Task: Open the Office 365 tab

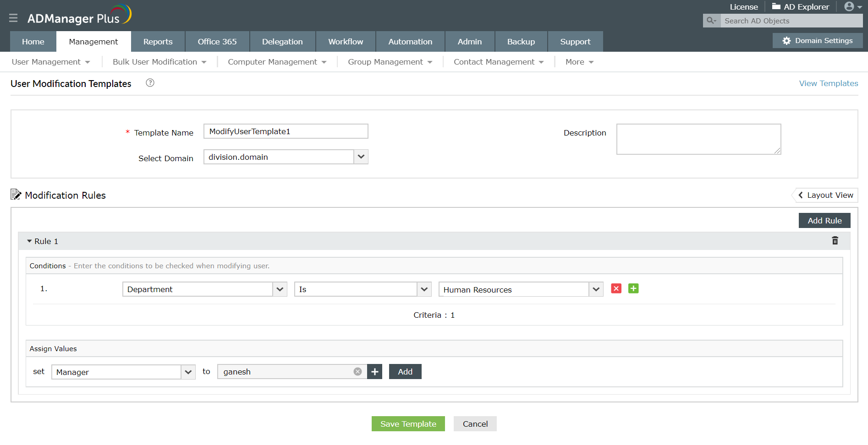Action: pyautogui.click(x=217, y=42)
